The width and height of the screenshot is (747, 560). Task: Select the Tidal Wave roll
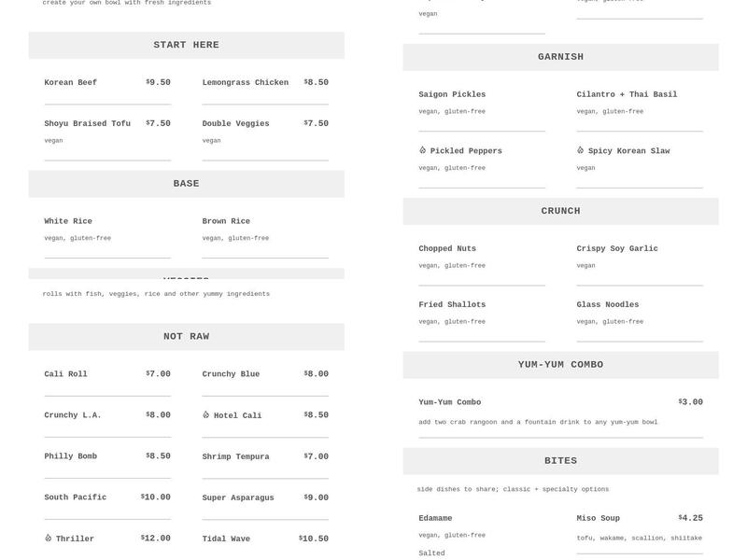226,539
